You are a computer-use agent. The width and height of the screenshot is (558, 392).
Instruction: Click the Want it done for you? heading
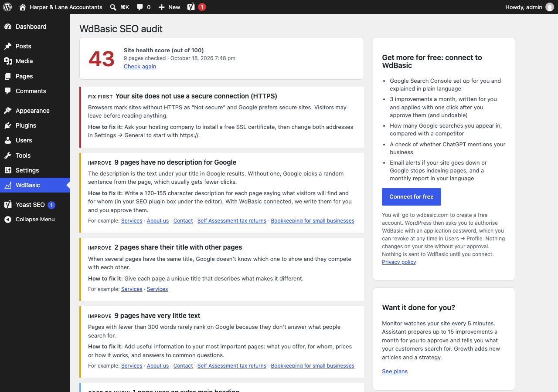(418, 308)
